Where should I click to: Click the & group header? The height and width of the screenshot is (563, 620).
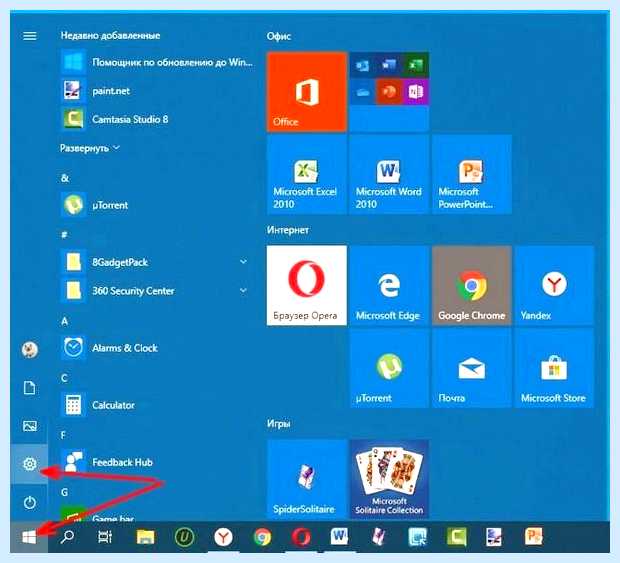click(x=65, y=178)
